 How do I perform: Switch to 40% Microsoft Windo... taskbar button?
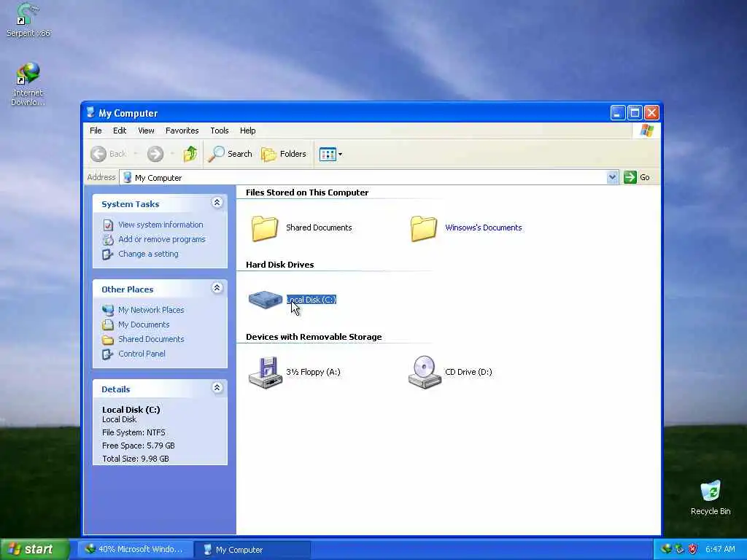pos(135,550)
